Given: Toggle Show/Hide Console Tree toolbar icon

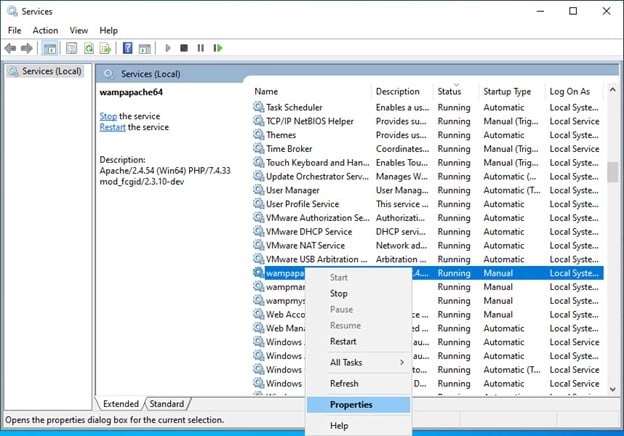Looking at the screenshot, I should pyautogui.click(x=50, y=49).
